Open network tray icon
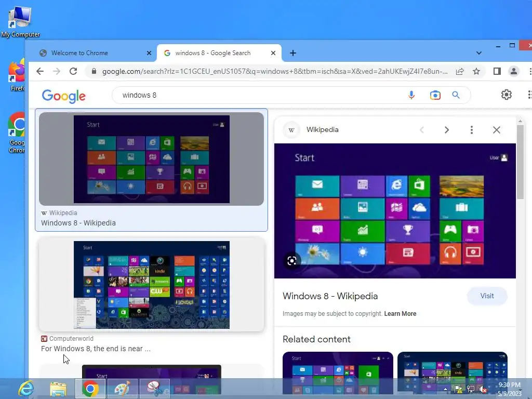The width and height of the screenshot is (532, 399). coord(470,389)
